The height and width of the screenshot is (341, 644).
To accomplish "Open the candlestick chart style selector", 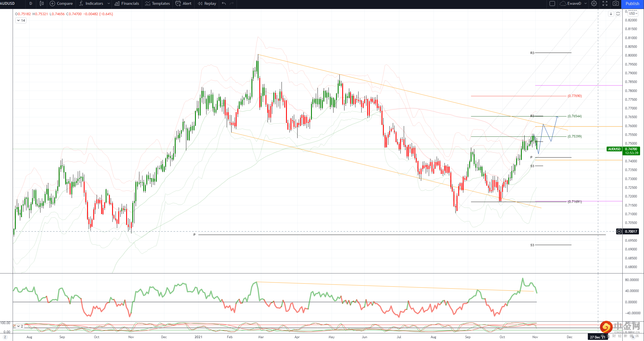I will 42,3.
